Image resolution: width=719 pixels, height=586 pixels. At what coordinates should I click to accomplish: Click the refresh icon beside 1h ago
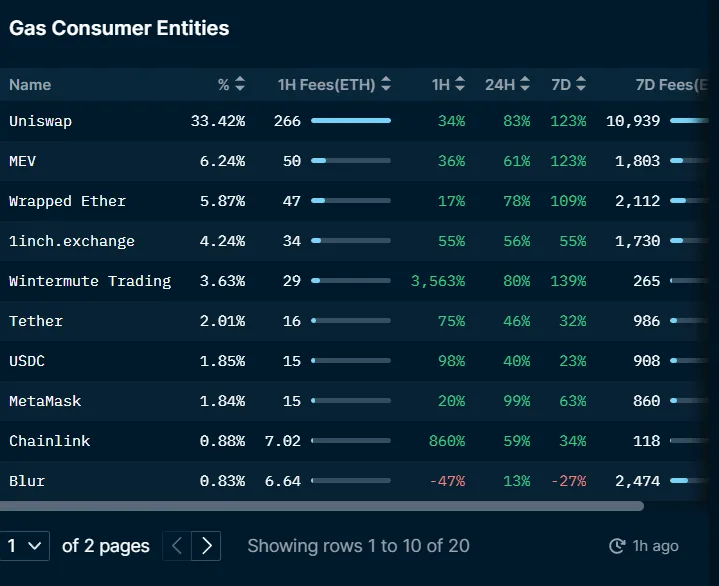[x=617, y=546]
